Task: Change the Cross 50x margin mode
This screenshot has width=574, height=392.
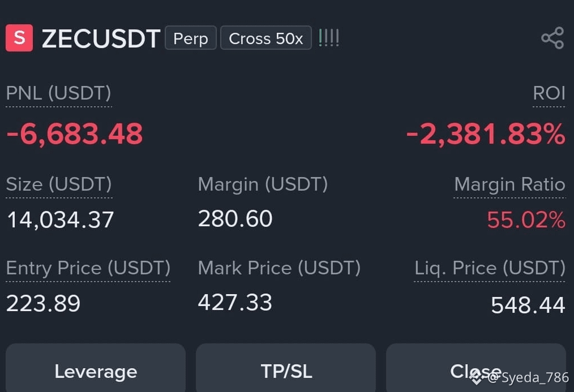Action: pos(265,38)
